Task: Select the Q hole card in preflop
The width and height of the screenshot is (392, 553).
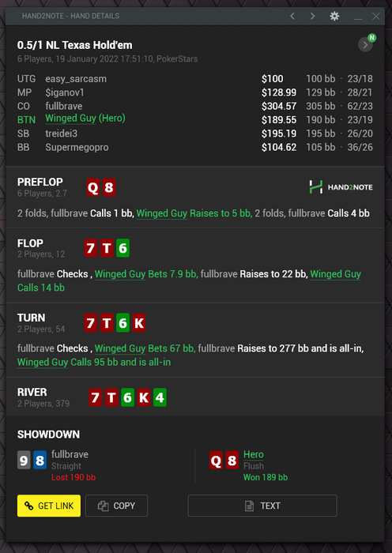Action: pyautogui.click(x=92, y=187)
